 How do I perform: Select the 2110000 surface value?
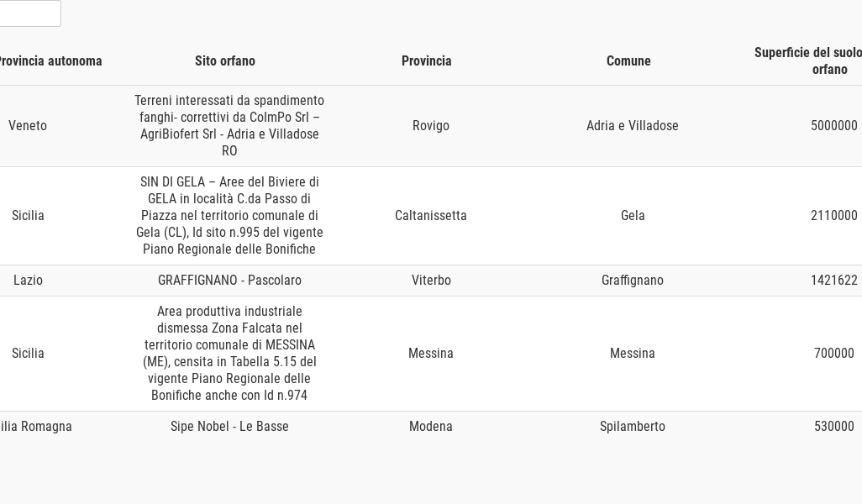[x=833, y=216]
